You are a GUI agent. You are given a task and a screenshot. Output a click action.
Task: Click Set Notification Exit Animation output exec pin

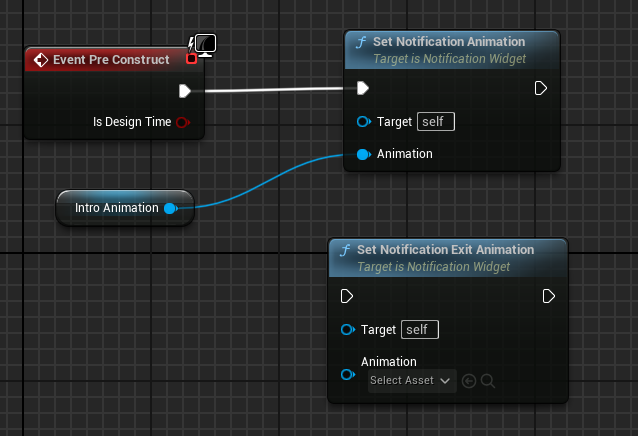[548, 296]
